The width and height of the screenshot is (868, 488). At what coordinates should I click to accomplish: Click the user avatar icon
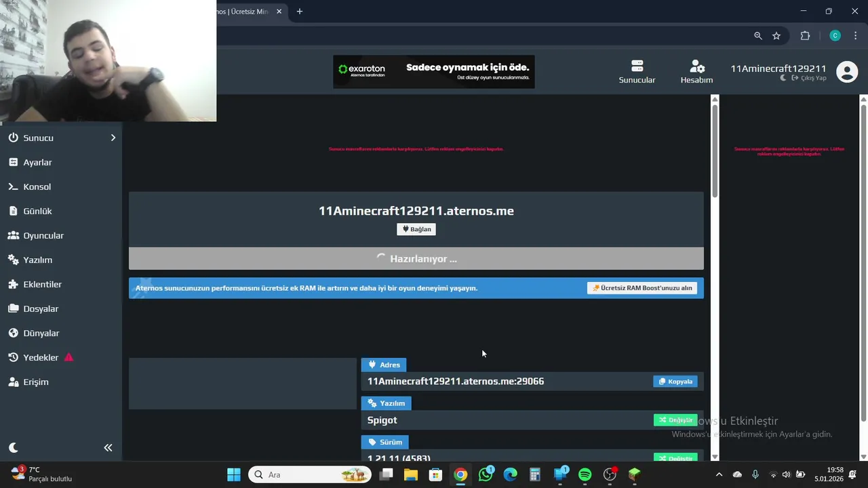(x=847, y=72)
